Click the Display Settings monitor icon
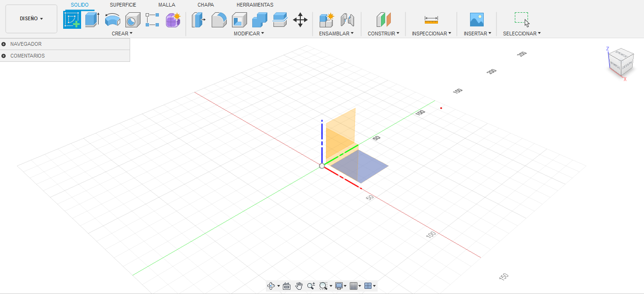Viewport: 644px width, 294px height. click(339, 286)
